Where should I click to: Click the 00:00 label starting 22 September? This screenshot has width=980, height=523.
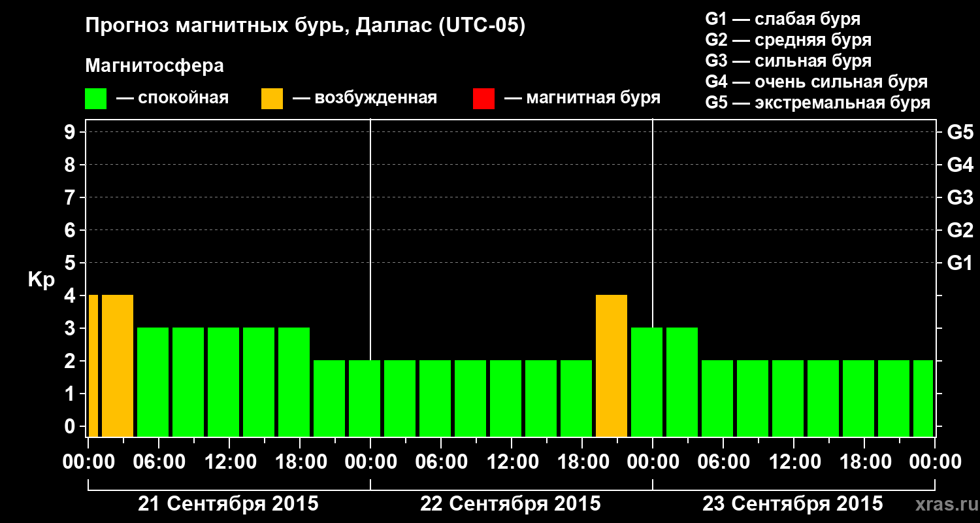[371, 462]
